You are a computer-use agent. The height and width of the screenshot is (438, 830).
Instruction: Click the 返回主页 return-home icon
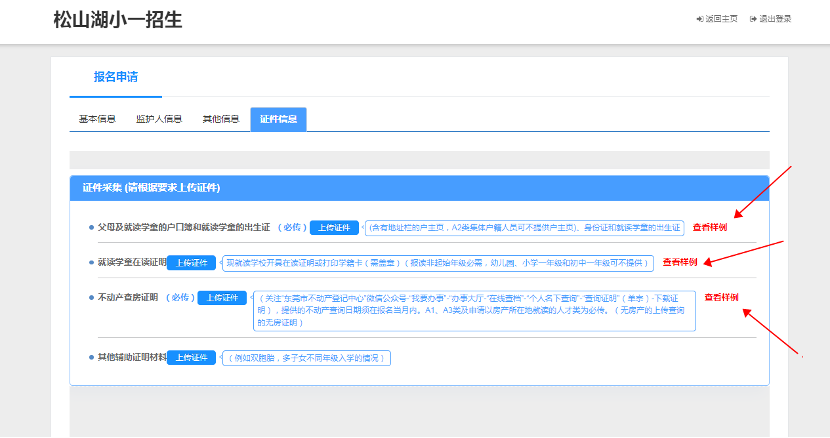[x=699, y=19]
